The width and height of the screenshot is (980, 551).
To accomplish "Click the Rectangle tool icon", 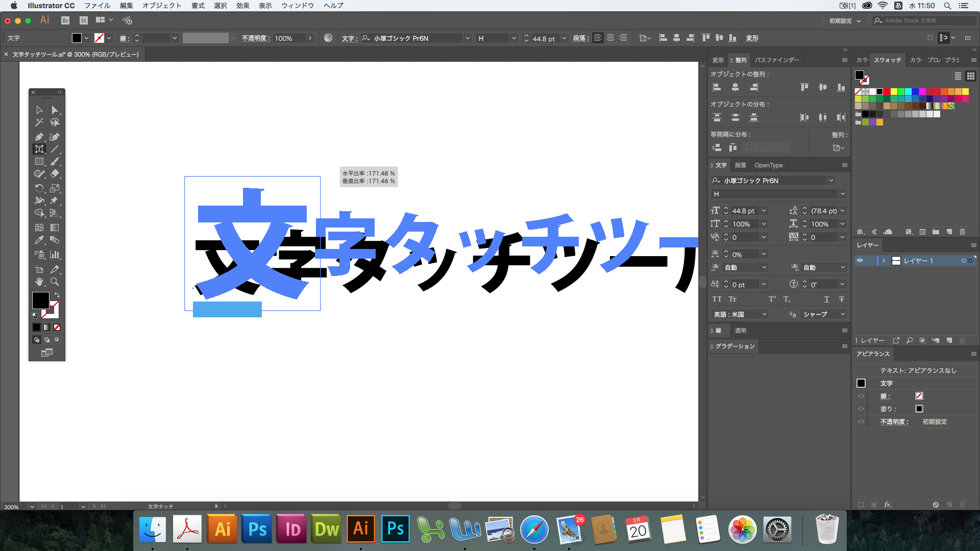I will (x=39, y=161).
